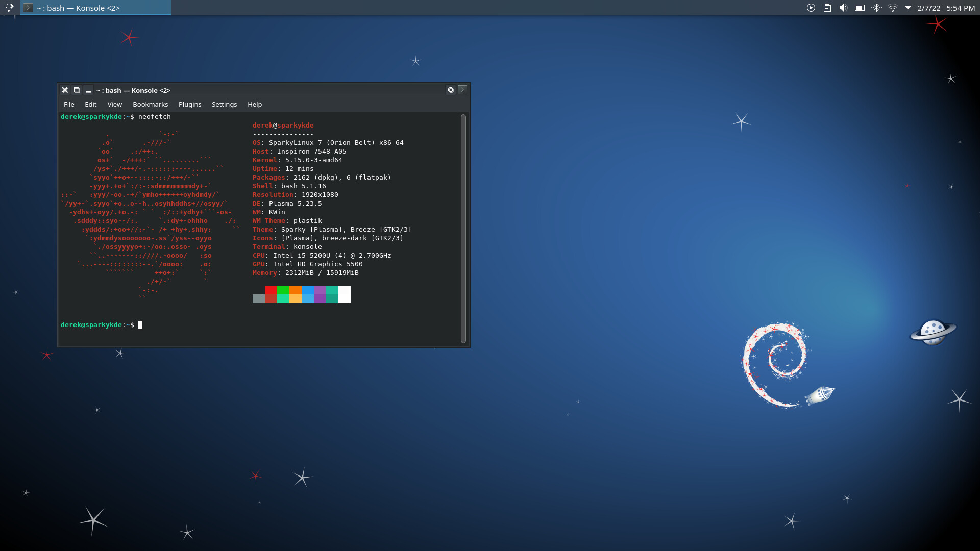Click the 'Theme: Sparky [Plasma]' line
The height and width of the screenshot is (551, 980).
click(x=332, y=230)
